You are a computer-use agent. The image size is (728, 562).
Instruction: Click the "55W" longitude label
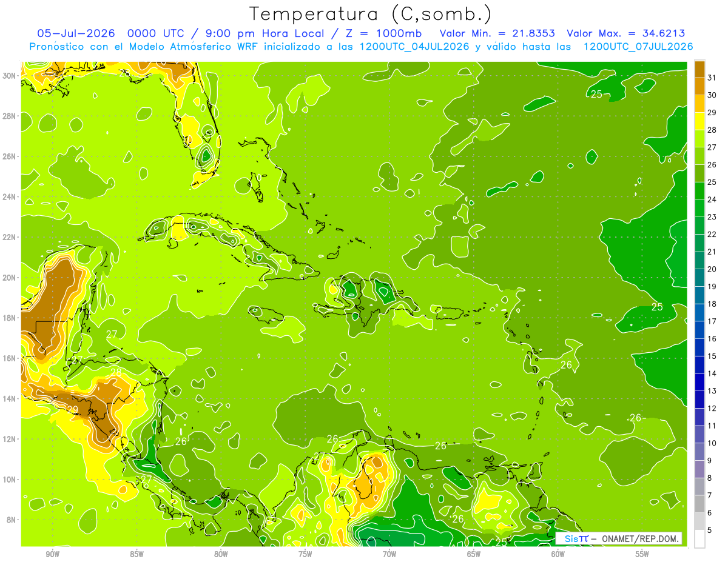coord(642,554)
